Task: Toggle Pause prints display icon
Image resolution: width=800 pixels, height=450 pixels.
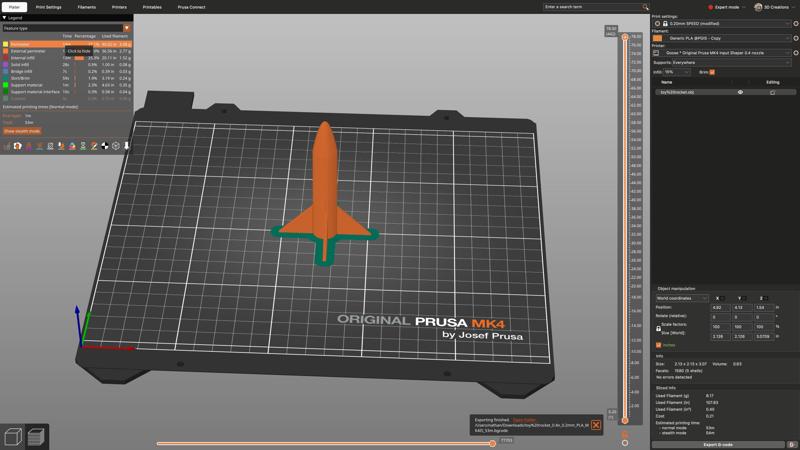Action: 83,146
